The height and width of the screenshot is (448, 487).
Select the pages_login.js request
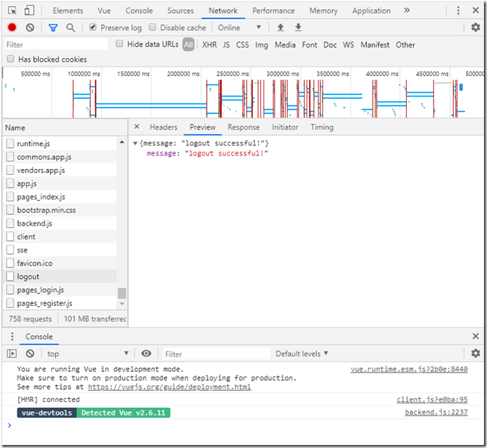point(61,290)
